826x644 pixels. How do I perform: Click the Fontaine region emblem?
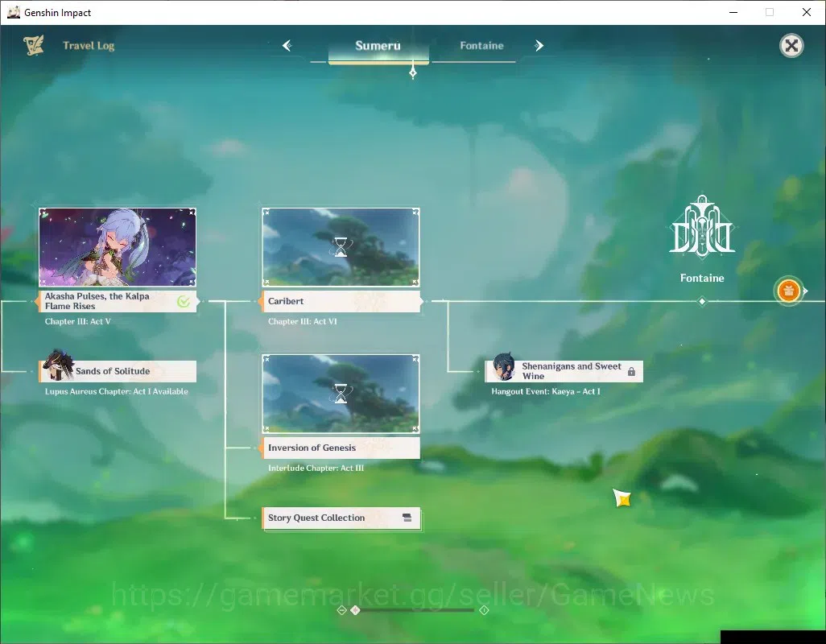(702, 227)
